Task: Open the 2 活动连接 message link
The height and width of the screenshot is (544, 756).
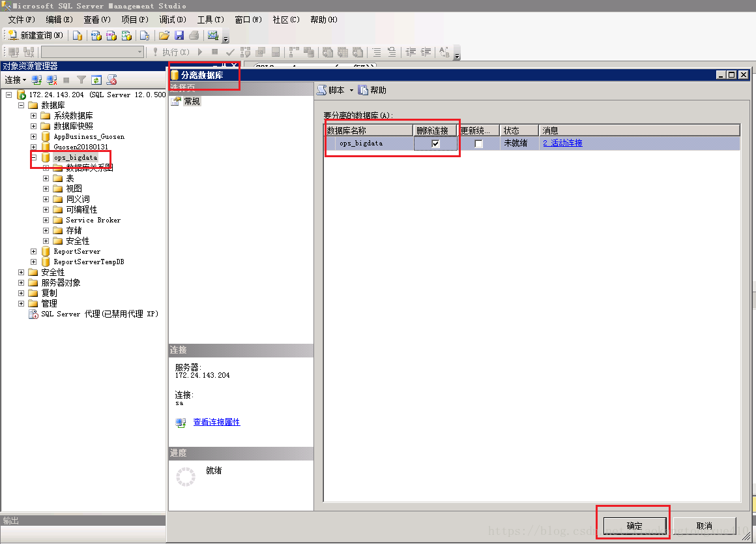Action: pyautogui.click(x=562, y=143)
